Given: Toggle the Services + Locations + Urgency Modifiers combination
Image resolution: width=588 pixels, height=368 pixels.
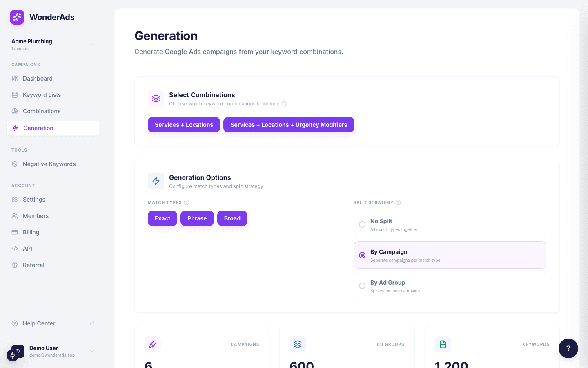Looking at the screenshot, I should point(289,125).
